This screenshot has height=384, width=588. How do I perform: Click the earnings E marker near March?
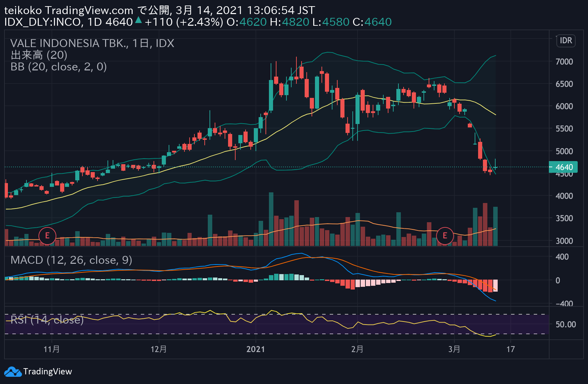445,236
